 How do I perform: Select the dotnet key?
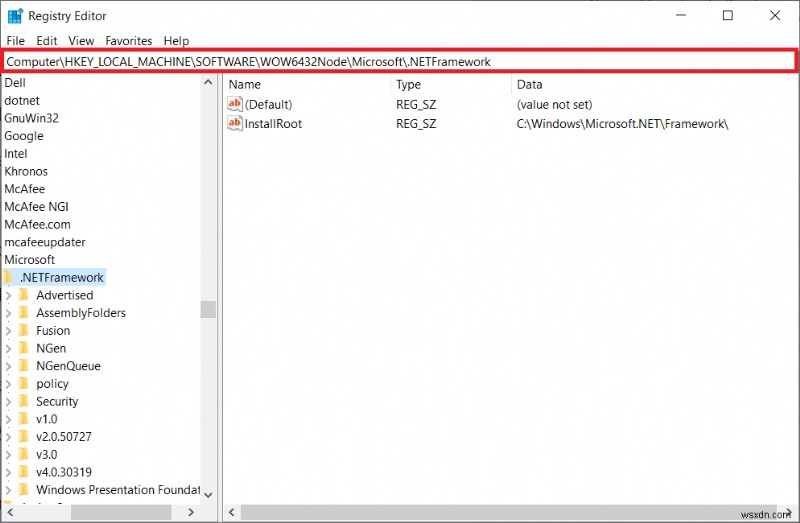[22, 101]
